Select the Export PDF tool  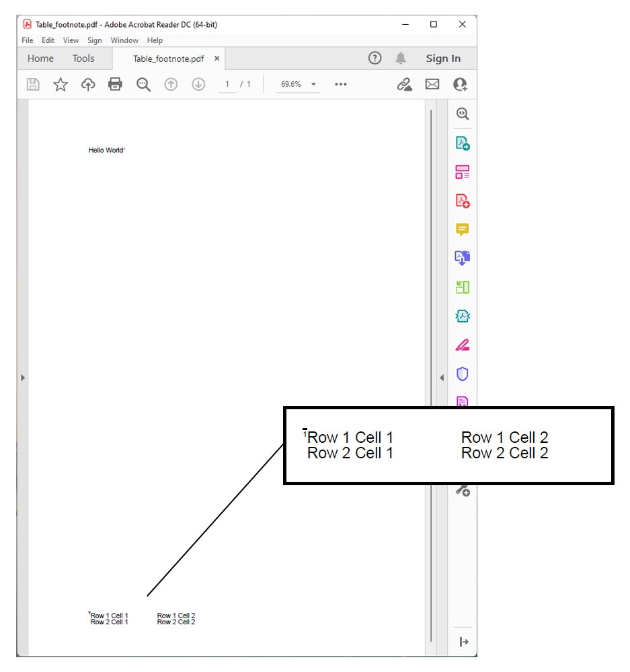tap(462, 143)
